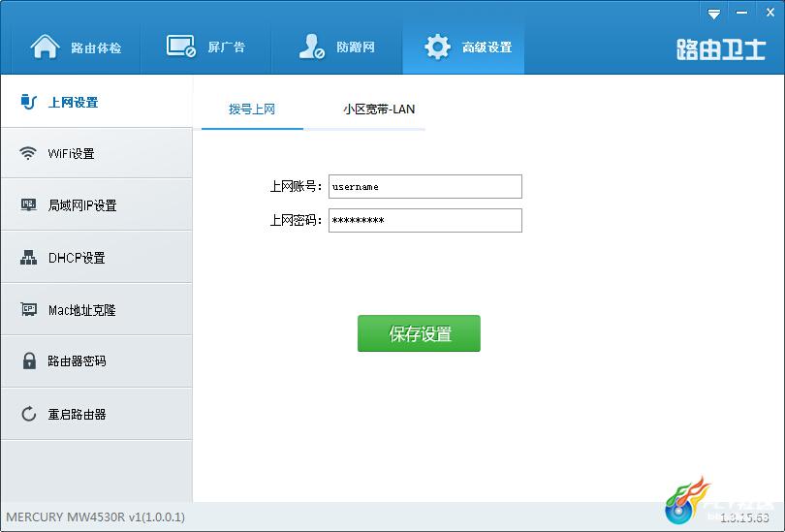
Task: Click the 路由卫士 logo text
Action: pos(721,49)
